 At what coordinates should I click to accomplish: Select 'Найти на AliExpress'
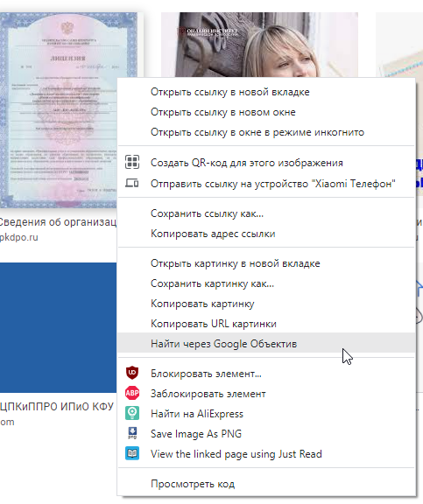click(267, 414)
